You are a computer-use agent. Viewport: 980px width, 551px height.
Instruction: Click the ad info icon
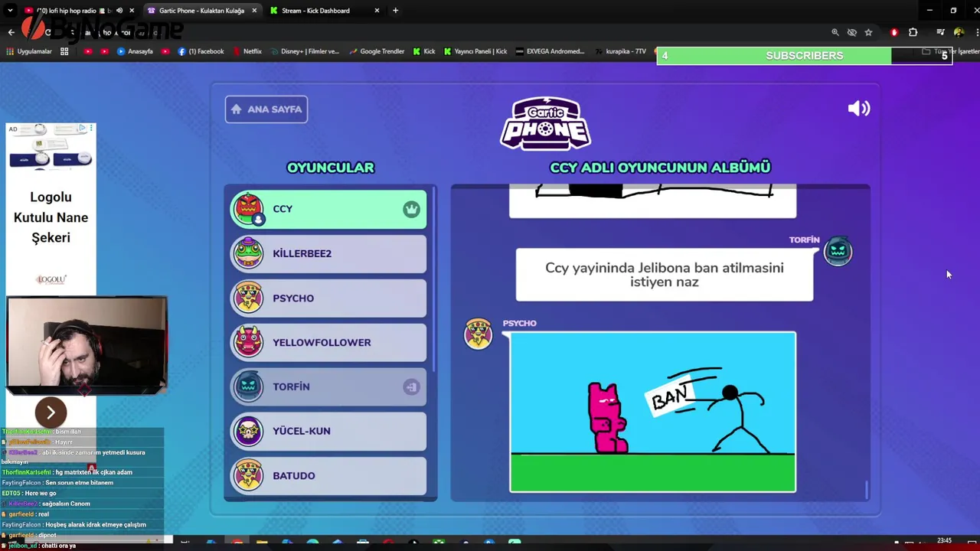point(83,129)
